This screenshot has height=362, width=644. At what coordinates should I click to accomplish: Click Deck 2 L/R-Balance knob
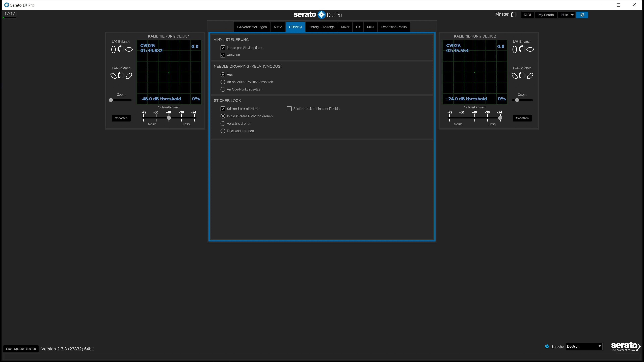tap(522, 49)
